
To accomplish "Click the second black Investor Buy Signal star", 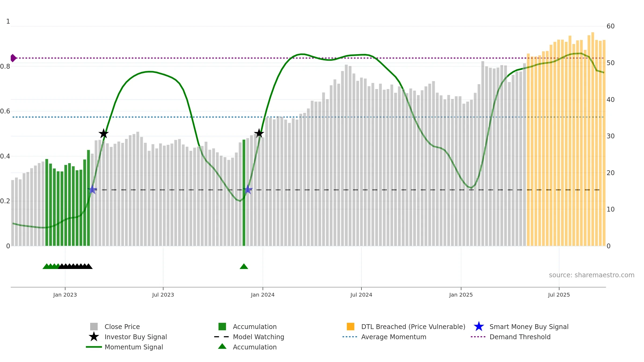I will (259, 133).
